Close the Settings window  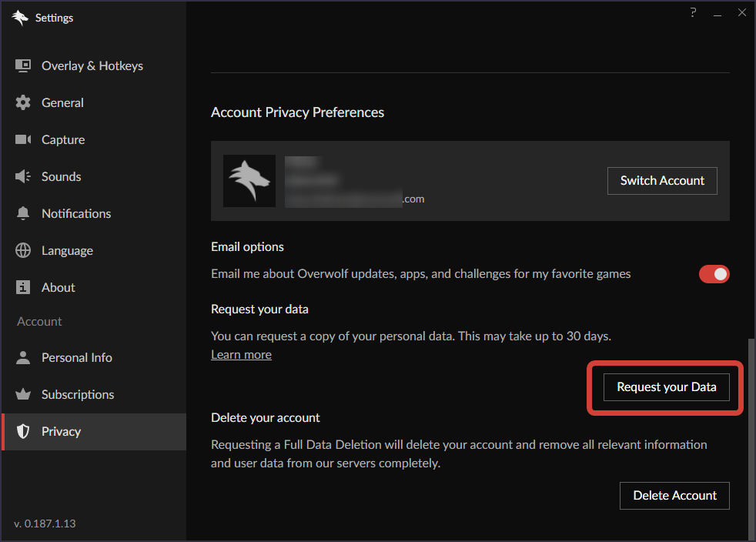(742, 12)
